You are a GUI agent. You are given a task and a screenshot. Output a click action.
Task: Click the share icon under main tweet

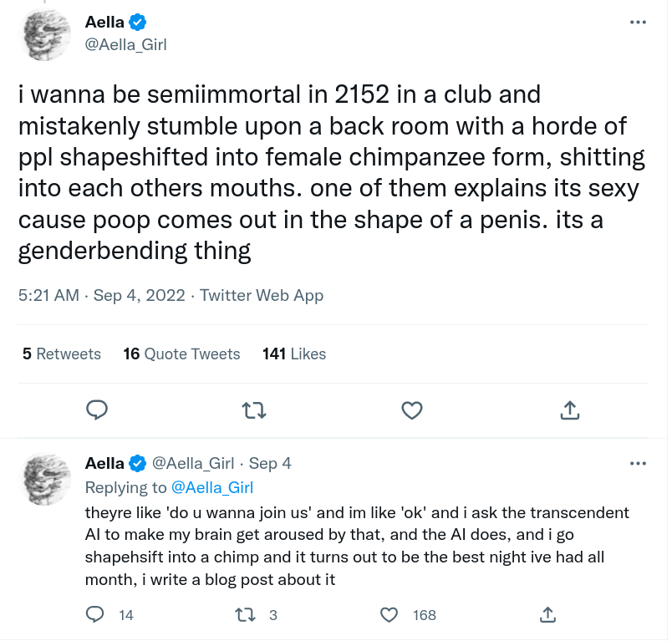click(x=569, y=410)
